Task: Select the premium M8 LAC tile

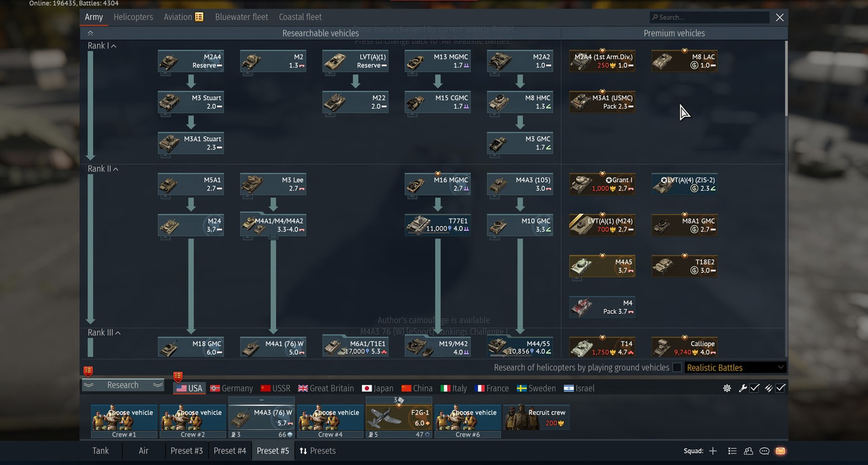Action: pos(685,61)
